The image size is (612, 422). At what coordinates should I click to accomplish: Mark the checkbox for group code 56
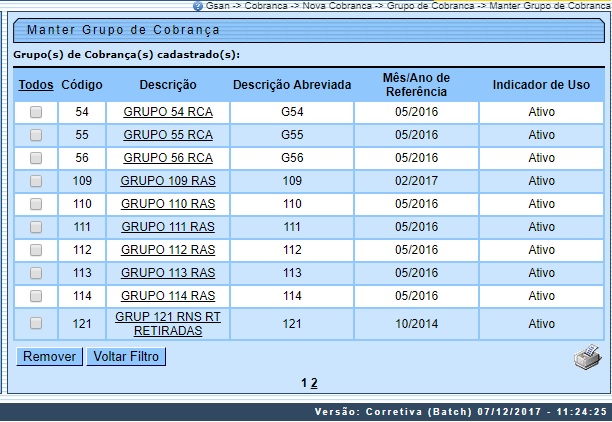click(x=36, y=158)
